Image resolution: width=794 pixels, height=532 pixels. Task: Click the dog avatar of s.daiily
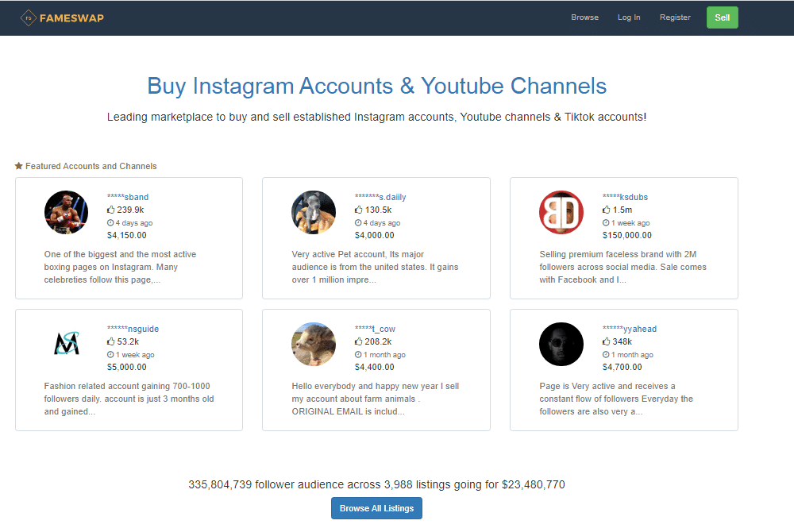pos(314,212)
